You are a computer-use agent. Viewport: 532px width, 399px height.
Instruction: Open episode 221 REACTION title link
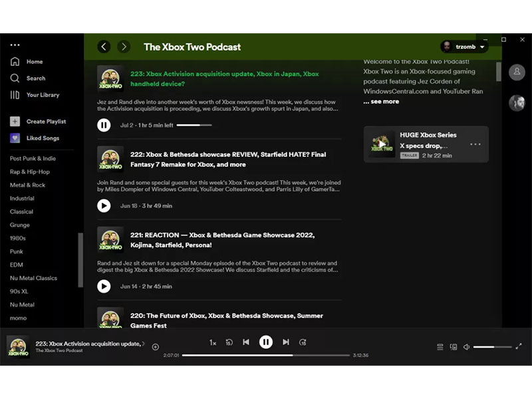222,240
